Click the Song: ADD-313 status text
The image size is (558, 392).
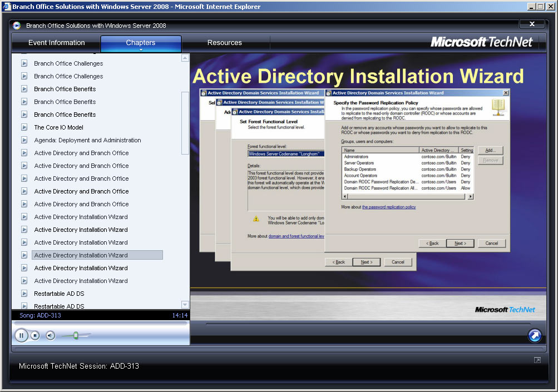pyautogui.click(x=40, y=315)
